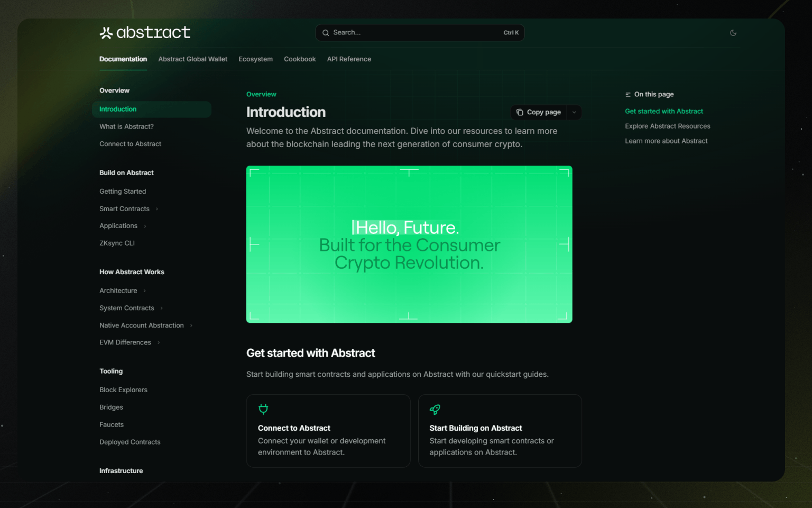
Task: Expand the Architecture sidebar section
Action: pos(144,291)
